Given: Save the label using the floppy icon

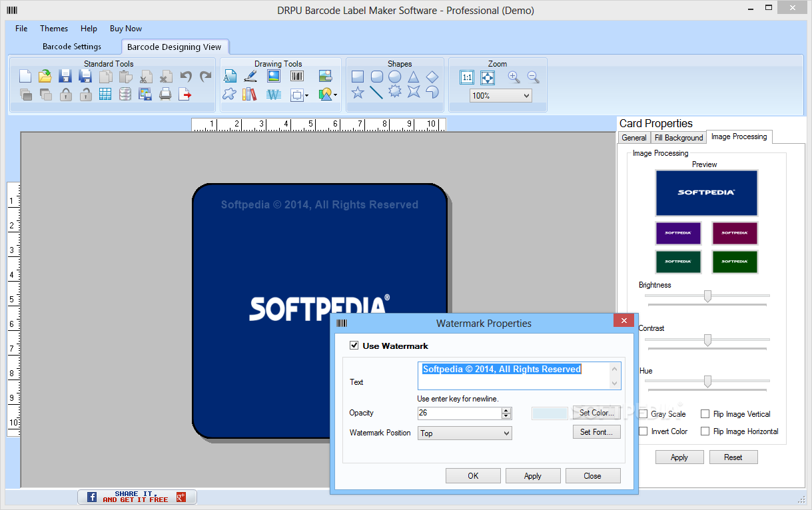Looking at the screenshot, I should 65,77.
